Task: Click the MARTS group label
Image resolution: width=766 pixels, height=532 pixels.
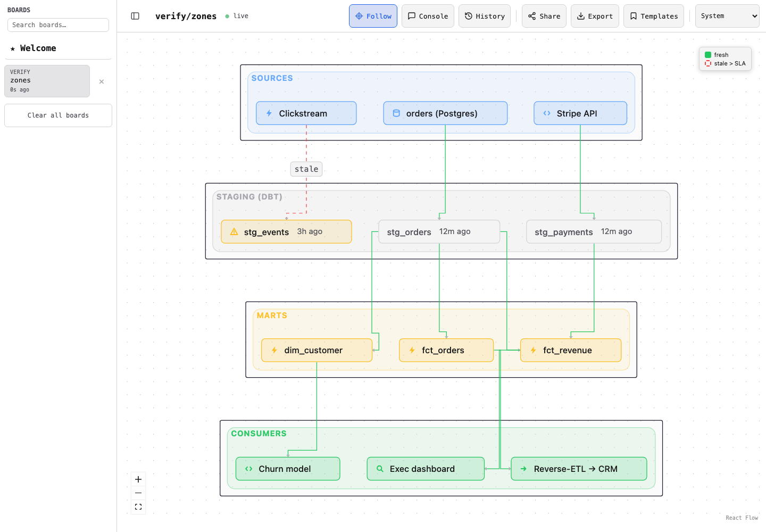Action: [272, 315]
